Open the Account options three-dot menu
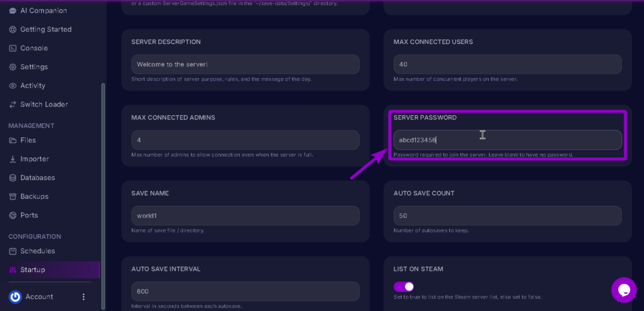The height and width of the screenshot is (311, 644). click(x=84, y=297)
